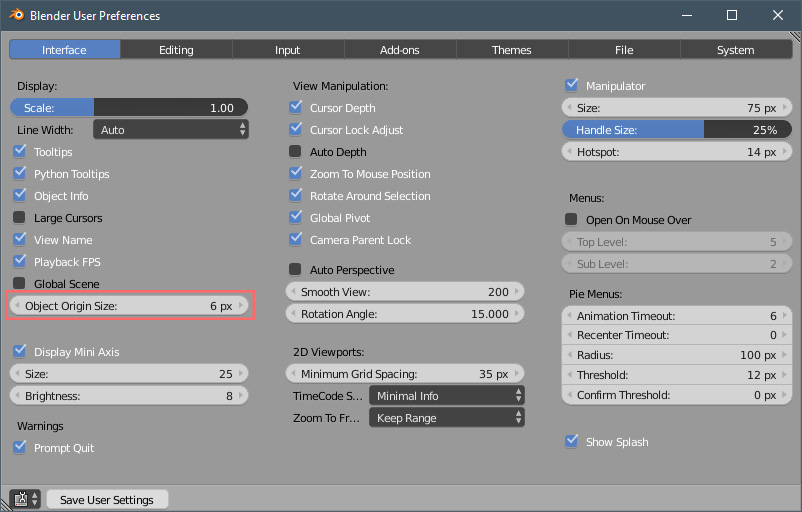Toggle Zoom To Mouse Position
Screen dimensions: 802x512
295,173
